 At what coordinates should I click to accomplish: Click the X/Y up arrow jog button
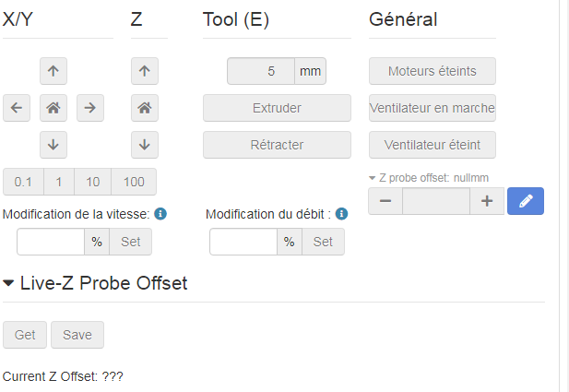(x=53, y=70)
